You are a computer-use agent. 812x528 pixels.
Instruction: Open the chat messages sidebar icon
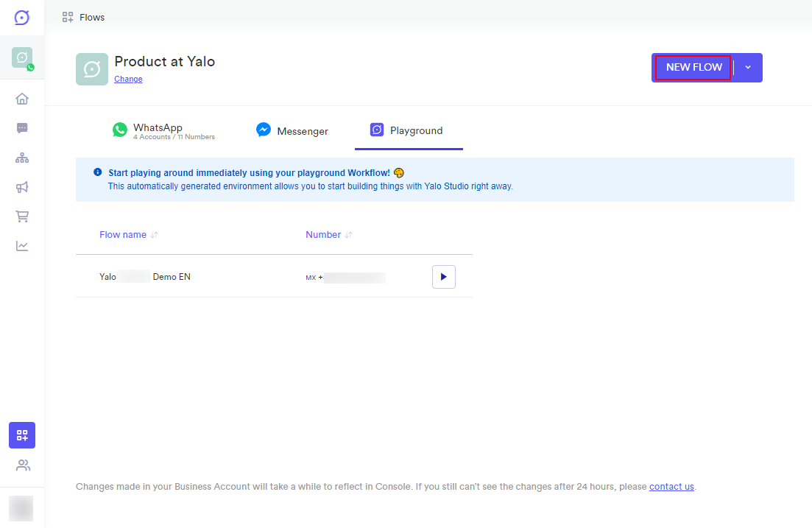click(x=22, y=128)
